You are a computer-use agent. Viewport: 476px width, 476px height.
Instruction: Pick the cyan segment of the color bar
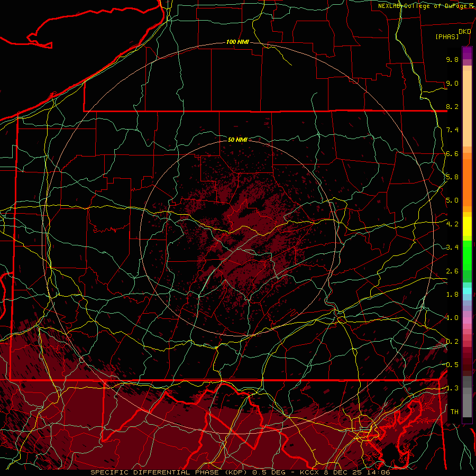click(467, 291)
